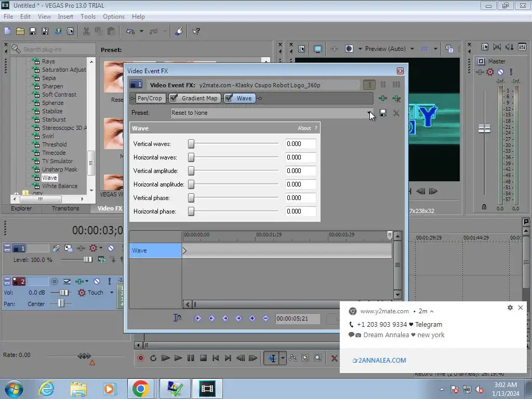This screenshot has width=532, height=399.
Task: Toggle the overlay grid in the preview
Action: coord(424,49)
